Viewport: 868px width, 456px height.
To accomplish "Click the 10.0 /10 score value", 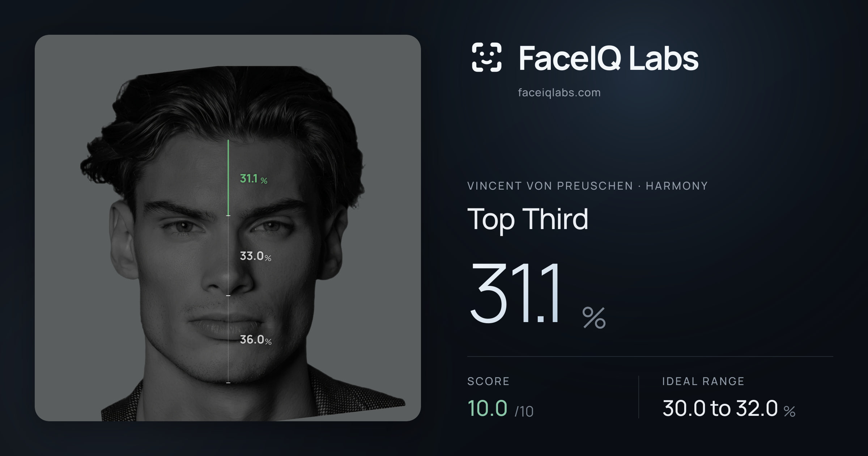I will [x=500, y=409].
